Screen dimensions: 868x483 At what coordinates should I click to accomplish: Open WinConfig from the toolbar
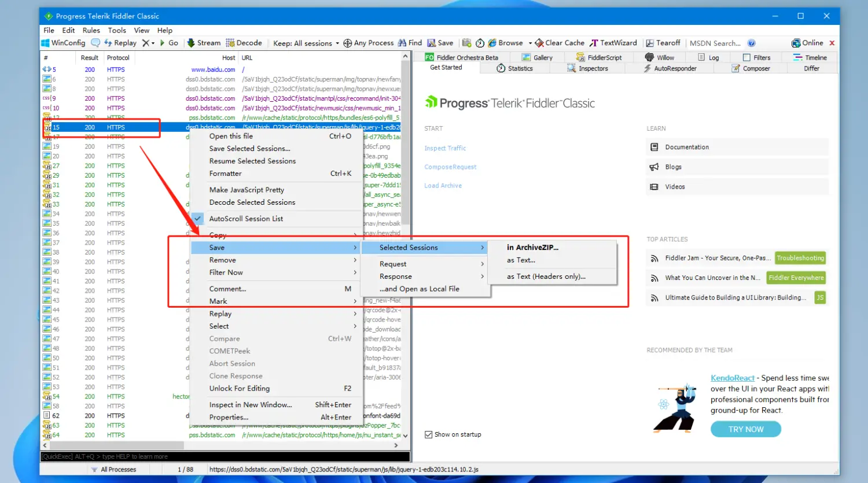pos(63,43)
